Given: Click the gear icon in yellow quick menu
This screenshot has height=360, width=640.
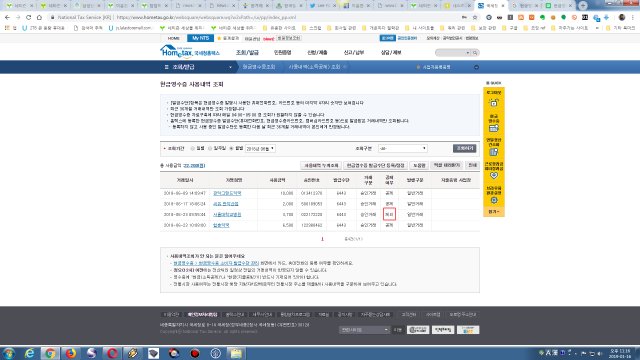Looking at the screenshot, I should click(x=493, y=200).
